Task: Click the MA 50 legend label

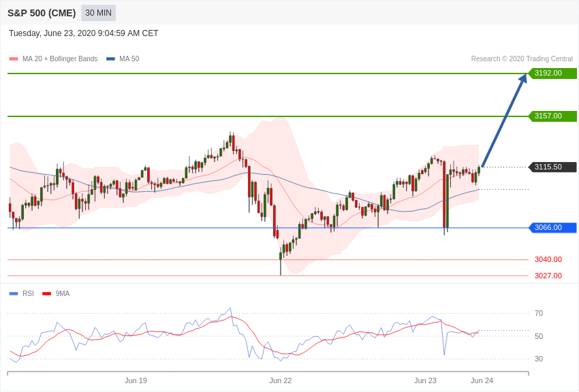Action: click(129, 59)
